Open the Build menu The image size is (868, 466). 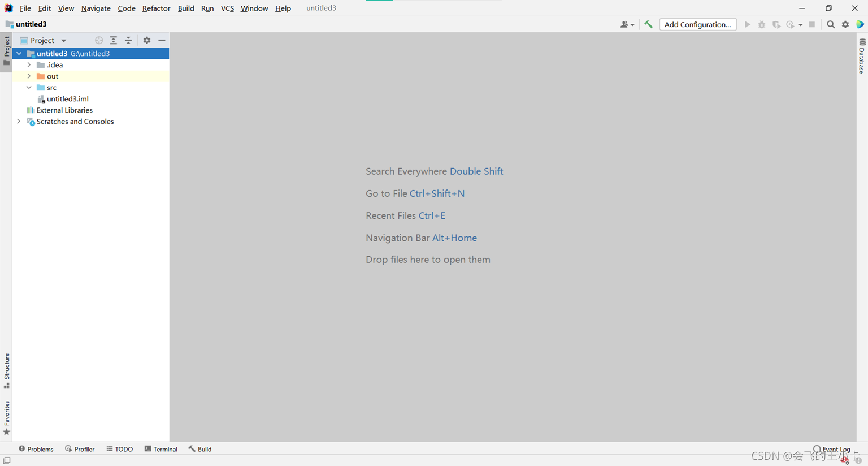coord(186,8)
